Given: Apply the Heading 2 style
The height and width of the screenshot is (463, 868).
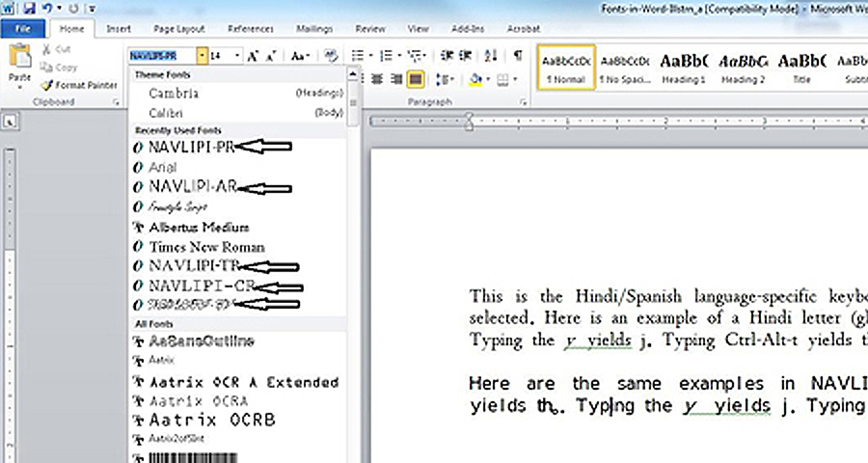Looking at the screenshot, I should (743, 68).
